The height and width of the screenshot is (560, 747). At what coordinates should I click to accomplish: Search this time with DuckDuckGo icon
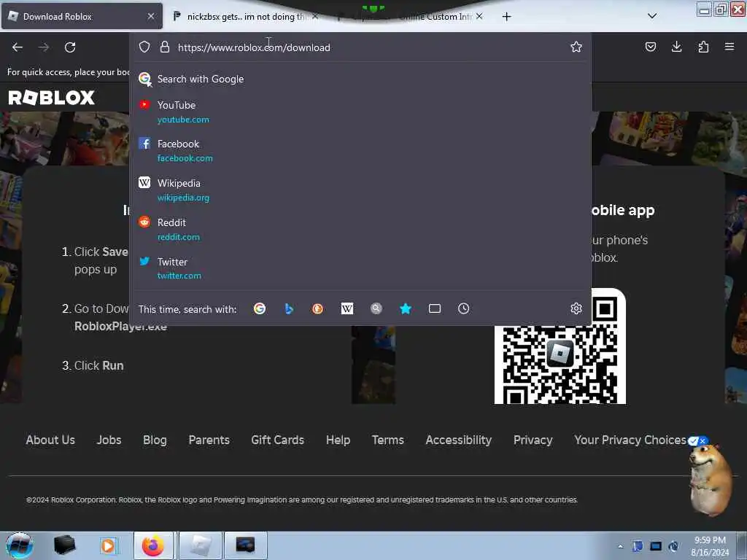coord(318,308)
